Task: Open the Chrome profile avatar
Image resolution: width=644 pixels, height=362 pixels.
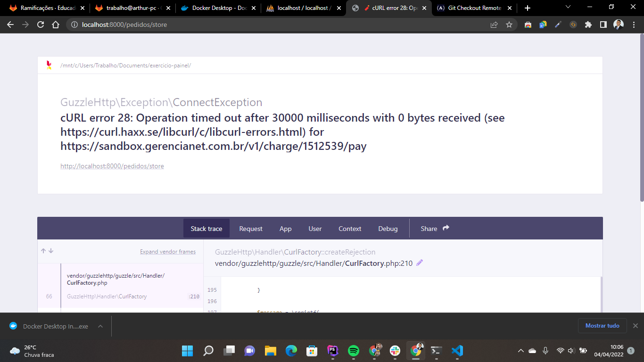Action: tap(619, 25)
